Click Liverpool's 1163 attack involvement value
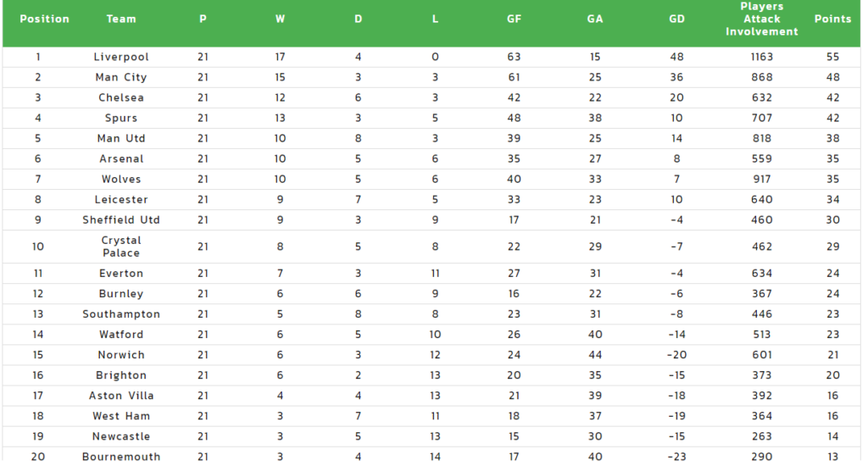Image resolution: width=868 pixels, height=466 pixels. pos(762,57)
